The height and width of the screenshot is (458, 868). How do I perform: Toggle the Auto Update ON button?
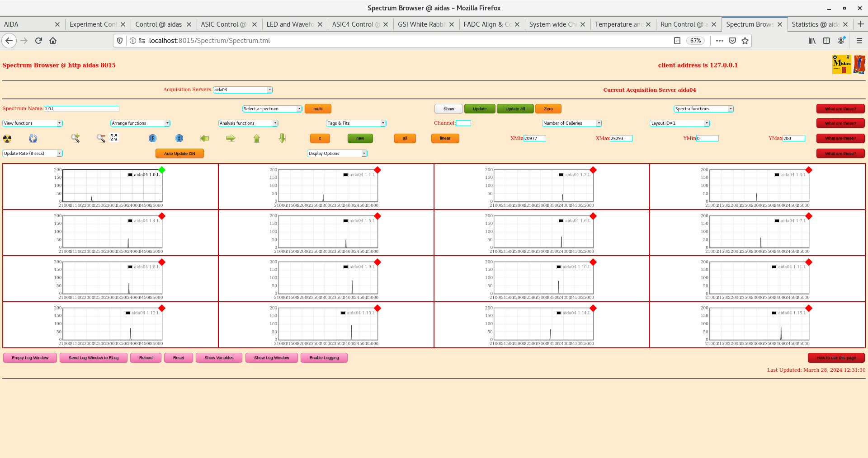coord(179,154)
